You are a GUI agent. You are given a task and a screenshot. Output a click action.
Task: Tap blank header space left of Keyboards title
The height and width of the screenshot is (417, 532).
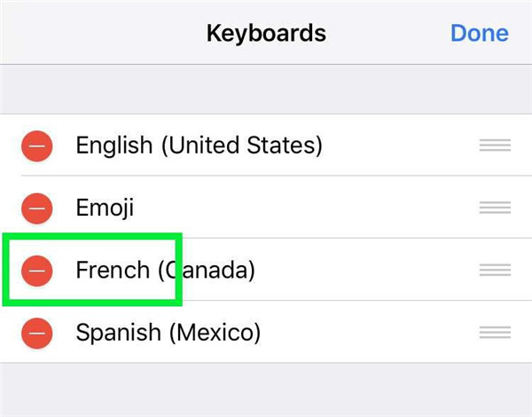click(x=98, y=34)
